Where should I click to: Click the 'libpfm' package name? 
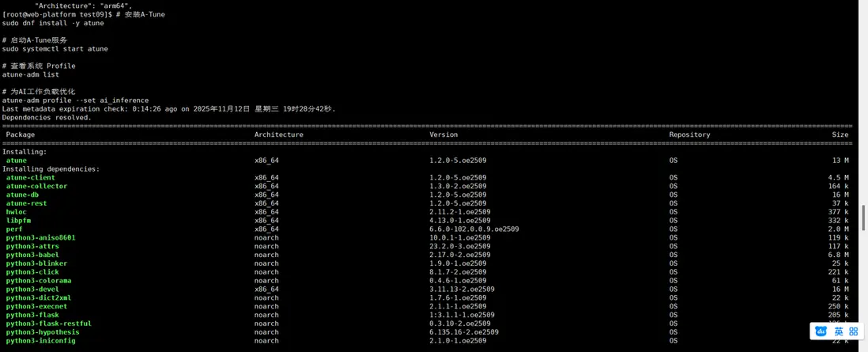tap(18, 221)
